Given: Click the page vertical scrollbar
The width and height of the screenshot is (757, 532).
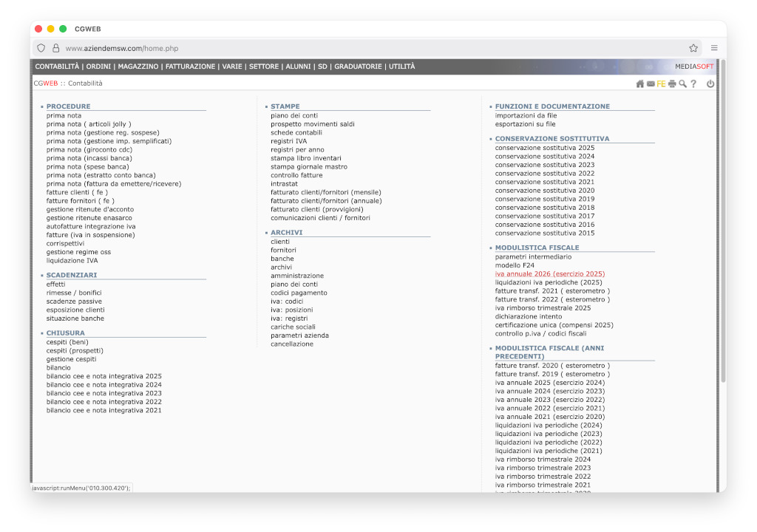Looking at the screenshot, I should [723, 222].
